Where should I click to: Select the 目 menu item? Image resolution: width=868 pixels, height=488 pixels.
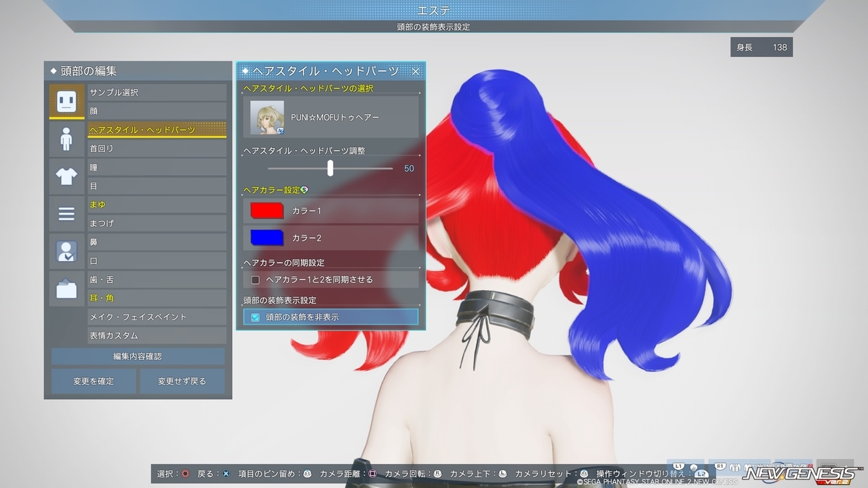[x=157, y=186]
